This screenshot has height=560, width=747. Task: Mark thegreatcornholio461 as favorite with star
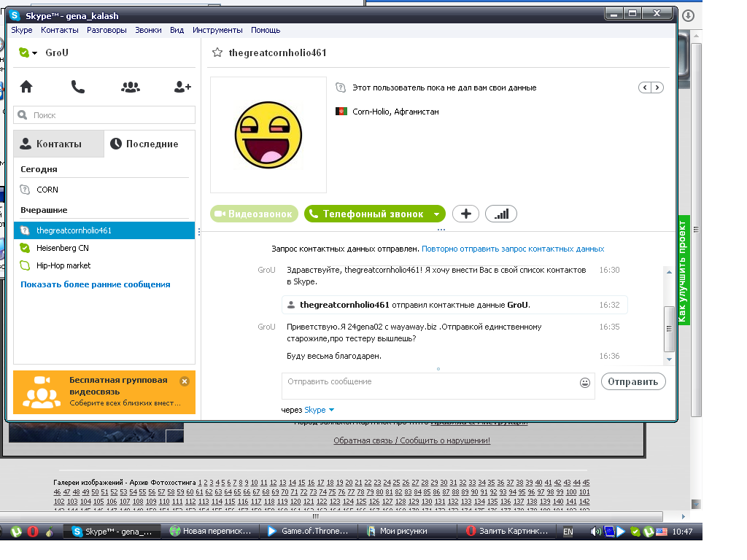[x=217, y=52]
